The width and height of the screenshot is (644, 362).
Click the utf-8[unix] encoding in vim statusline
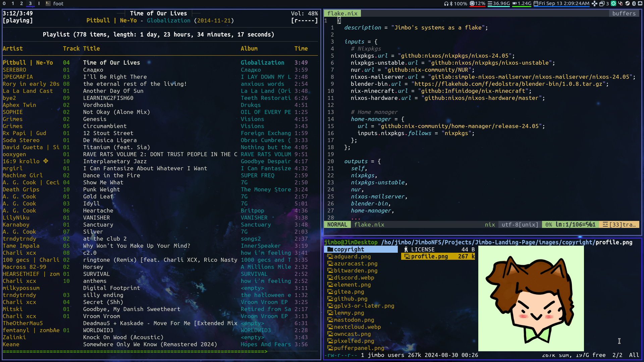click(520, 225)
